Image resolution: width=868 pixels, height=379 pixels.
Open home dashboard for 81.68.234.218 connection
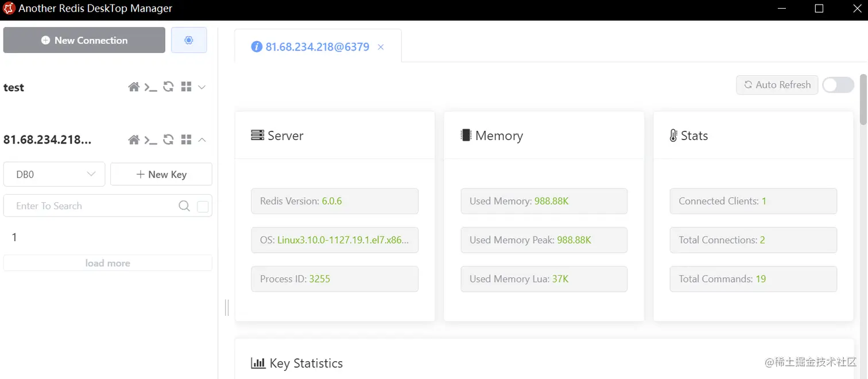pyautogui.click(x=134, y=140)
